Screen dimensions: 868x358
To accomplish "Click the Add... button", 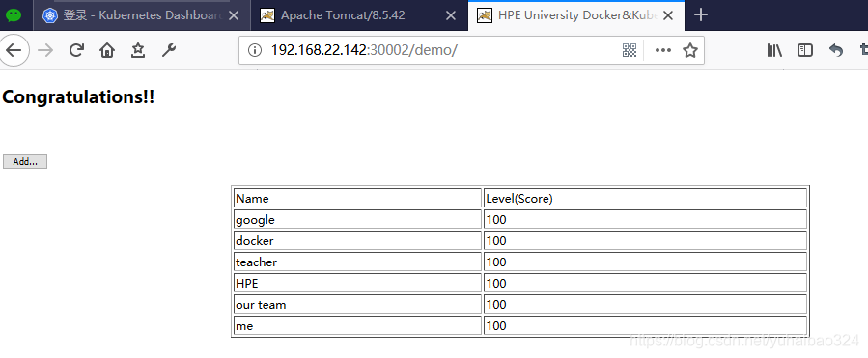I will (25, 161).
